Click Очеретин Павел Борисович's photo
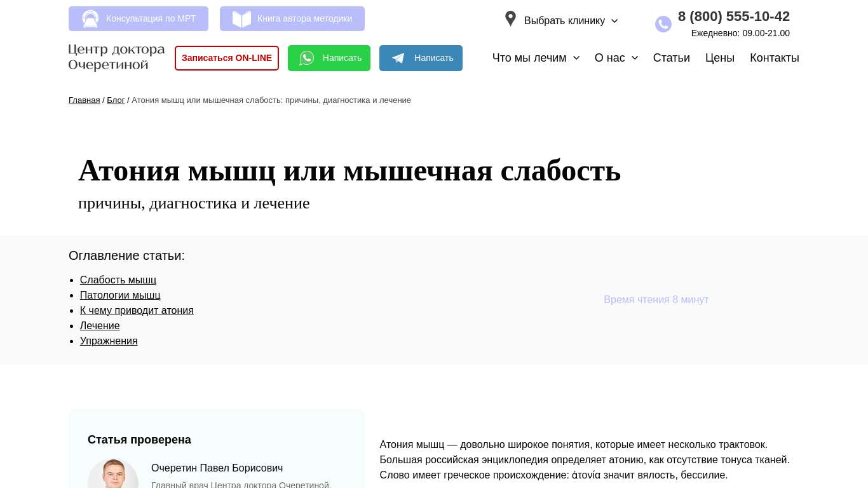The image size is (868, 488). pyautogui.click(x=113, y=474)
